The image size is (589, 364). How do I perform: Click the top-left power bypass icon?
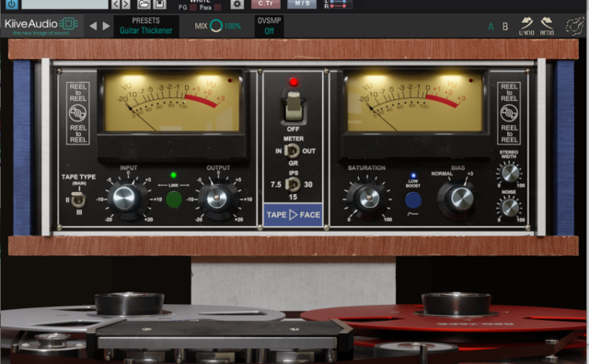coord(12,4)
